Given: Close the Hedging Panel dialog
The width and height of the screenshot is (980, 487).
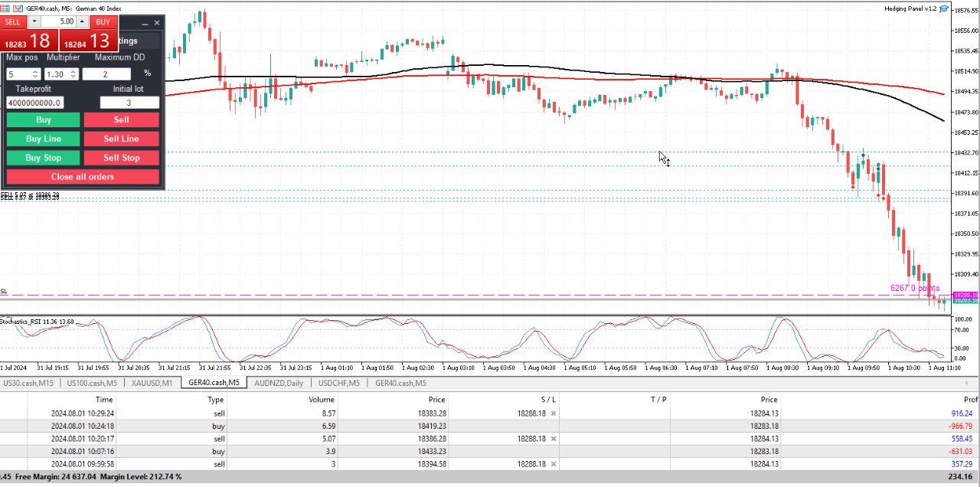Looking at the screenshot, I should [x=157, y=23].
